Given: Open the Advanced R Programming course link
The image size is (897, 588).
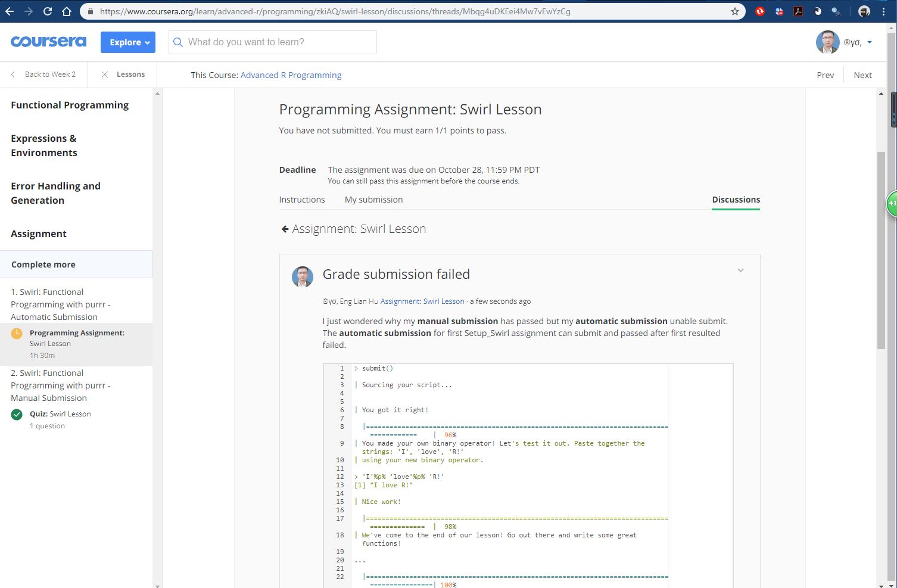Looking at the screenshot, I should pos(291,75).
